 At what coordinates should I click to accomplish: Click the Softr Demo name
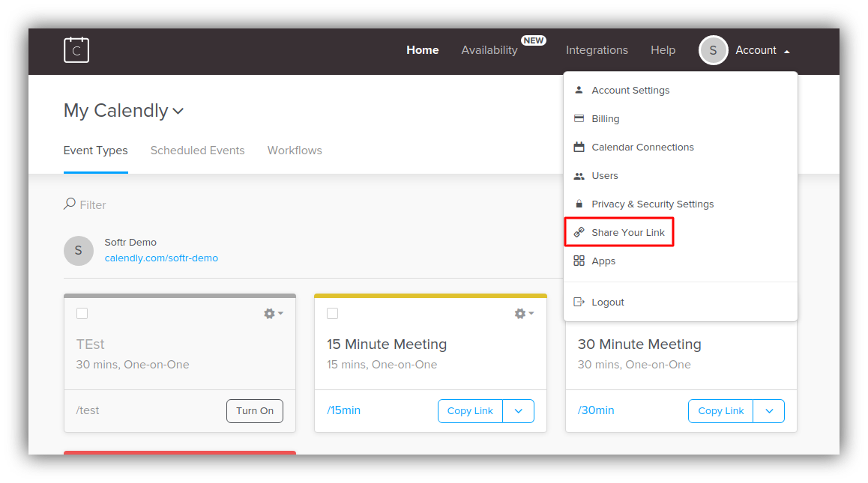point(130,243)
